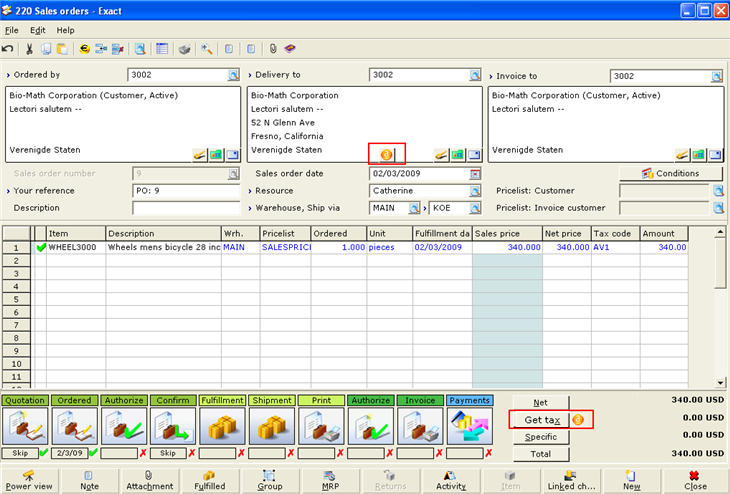Click the orange icon beside Get tax
The width and height of the screenshot is (730, 494).
(x=578, y=420)
